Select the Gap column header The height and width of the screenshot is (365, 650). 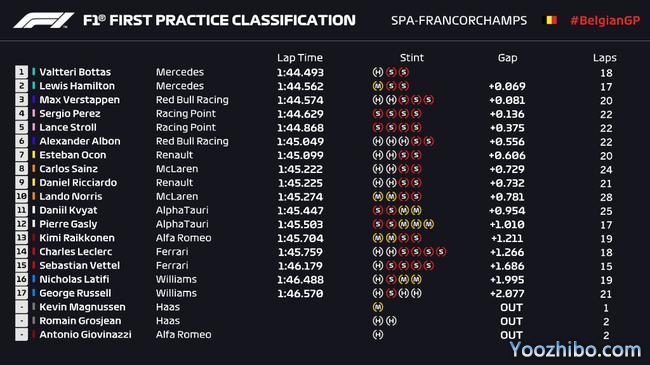click(x=507, y=58)
